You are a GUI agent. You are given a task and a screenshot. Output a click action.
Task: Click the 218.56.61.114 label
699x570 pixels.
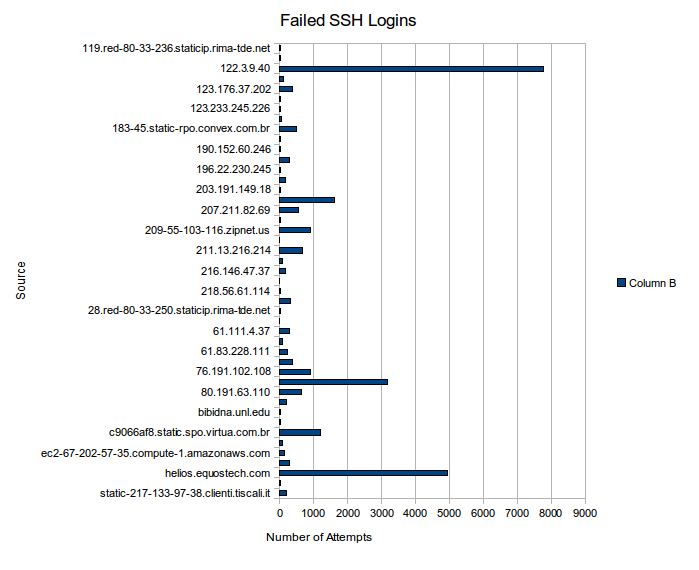click(x=235, y=291)
